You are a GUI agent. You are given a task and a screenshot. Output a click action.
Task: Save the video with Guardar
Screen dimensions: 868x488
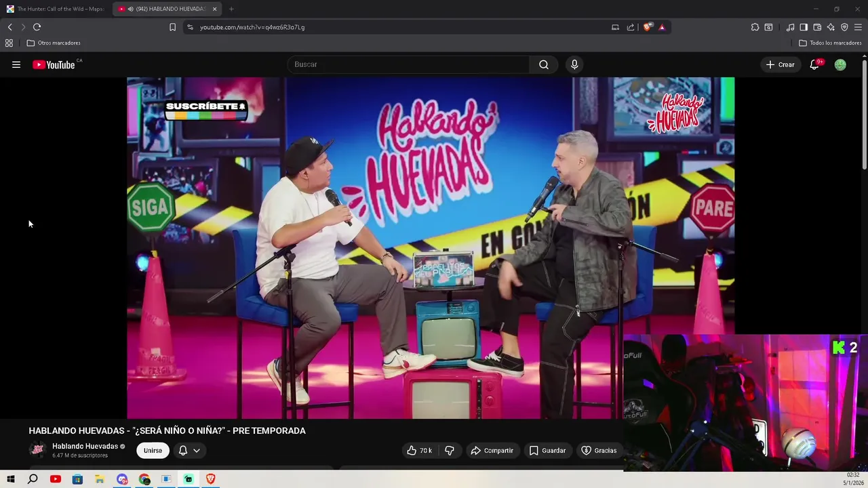(x=547, y=450)
